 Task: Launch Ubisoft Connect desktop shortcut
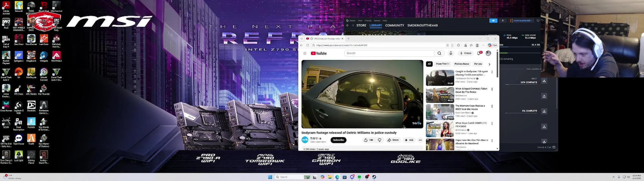tap(44, 74)
